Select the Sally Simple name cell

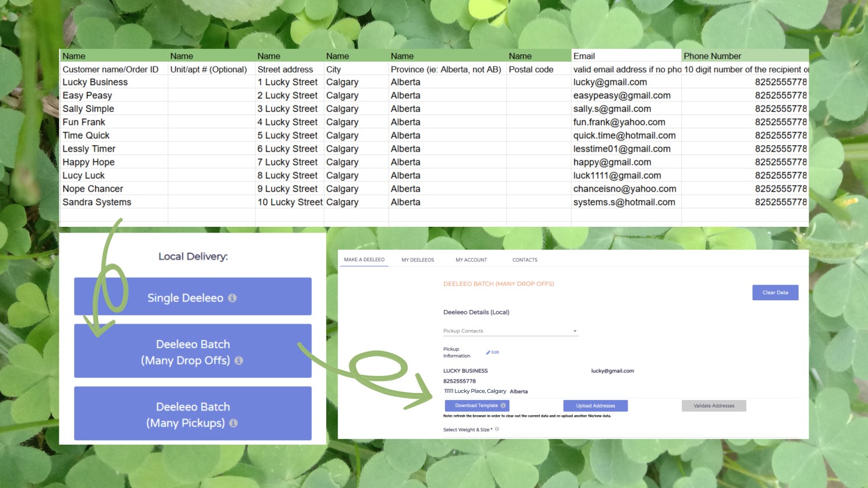114,109
